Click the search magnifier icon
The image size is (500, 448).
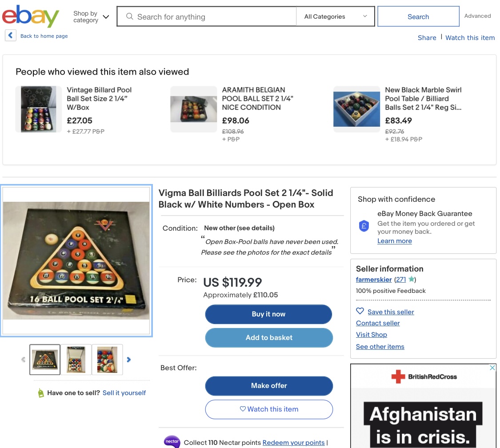129,16
